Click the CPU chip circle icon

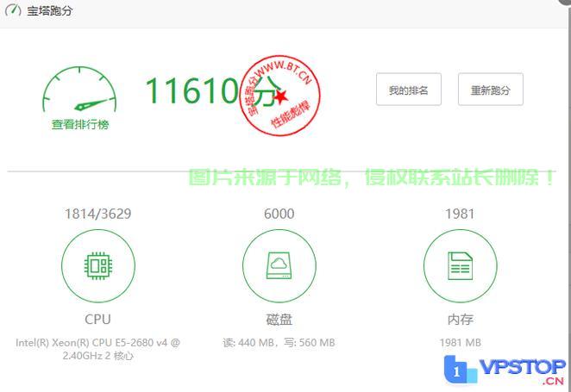(97, 266)
